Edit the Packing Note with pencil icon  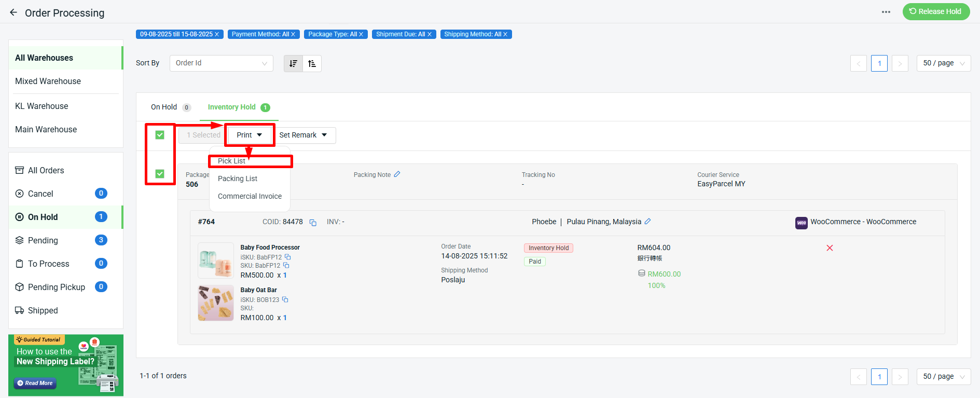[397, 174]
